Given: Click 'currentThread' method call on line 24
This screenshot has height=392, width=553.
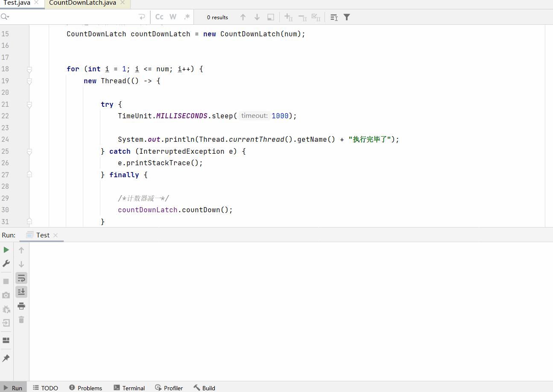Looking at the screenshot, I should pos(257,139).
